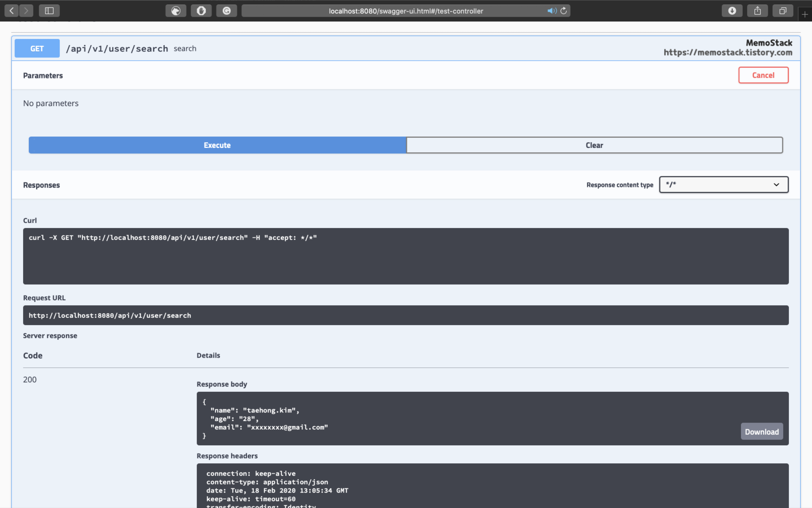
Task: Click the No parameters text
Action: [51, 103]
